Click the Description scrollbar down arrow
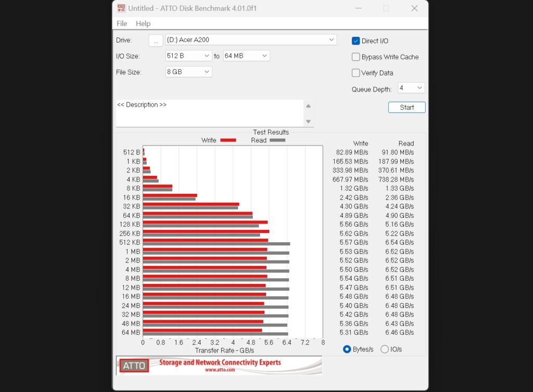Image resolution: width=533 pixels, height=392 pixels. click(x=308, y=121)
